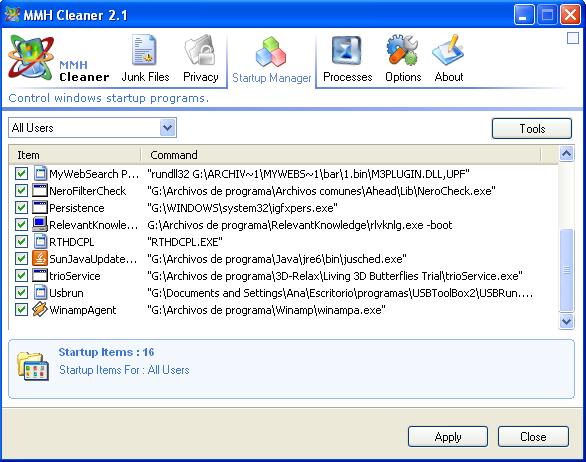Open the Options gear and wrench icon

[402, 50]
